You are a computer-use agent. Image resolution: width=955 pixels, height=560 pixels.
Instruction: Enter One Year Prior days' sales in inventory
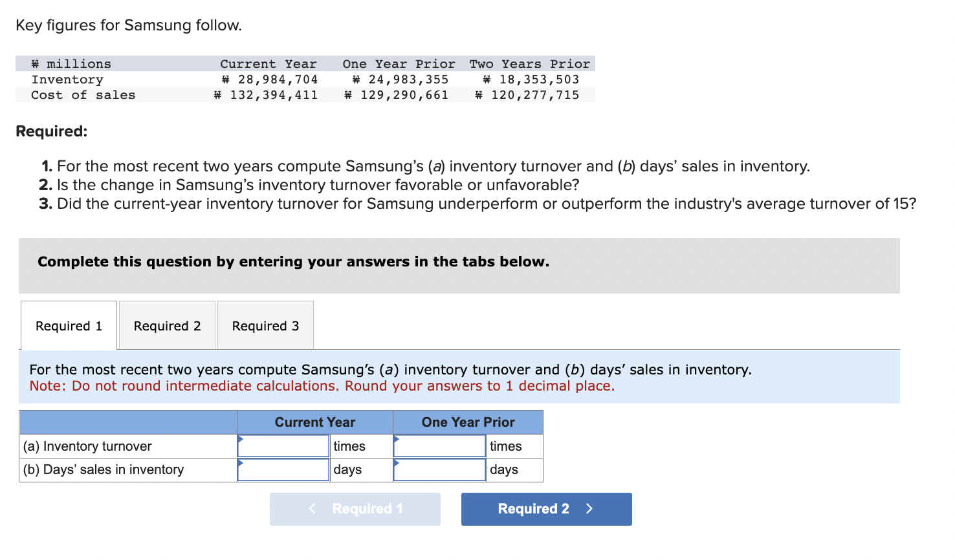pos(439,469)
